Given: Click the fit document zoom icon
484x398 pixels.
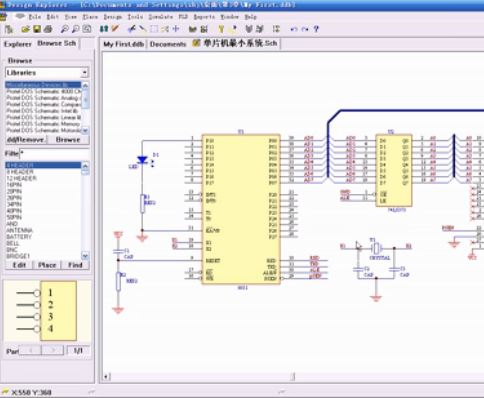Looking at the screenshot, I should click(87, 29).
